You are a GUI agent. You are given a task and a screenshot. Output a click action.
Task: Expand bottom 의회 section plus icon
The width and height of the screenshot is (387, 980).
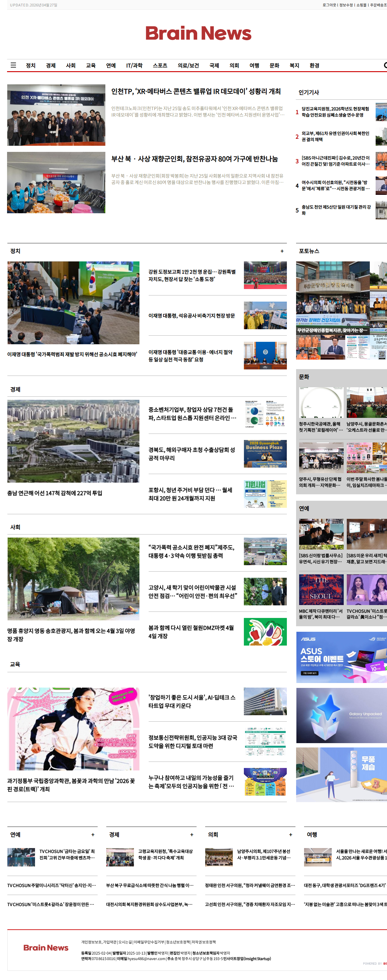(x=291, y=835)
